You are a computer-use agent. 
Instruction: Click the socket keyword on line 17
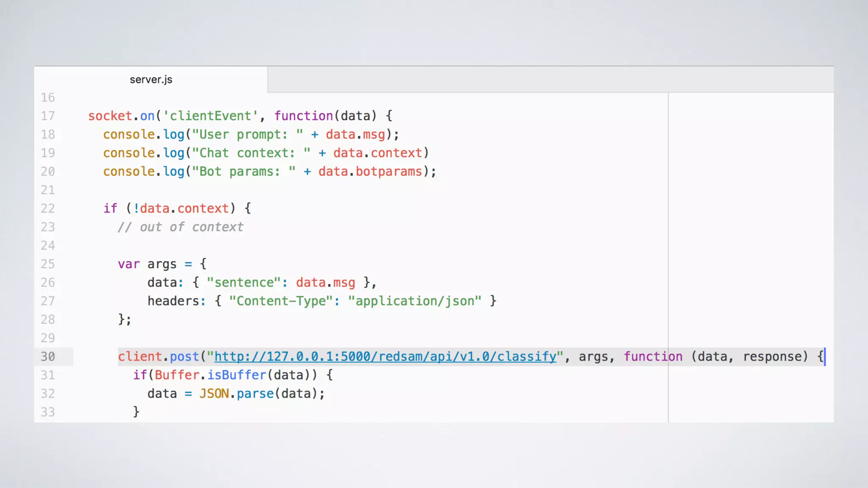click(x=110, y=116)
